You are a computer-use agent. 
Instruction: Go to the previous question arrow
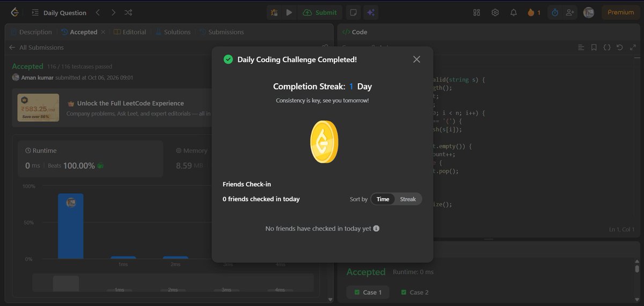pyautogui.click(x=98, y=12)
